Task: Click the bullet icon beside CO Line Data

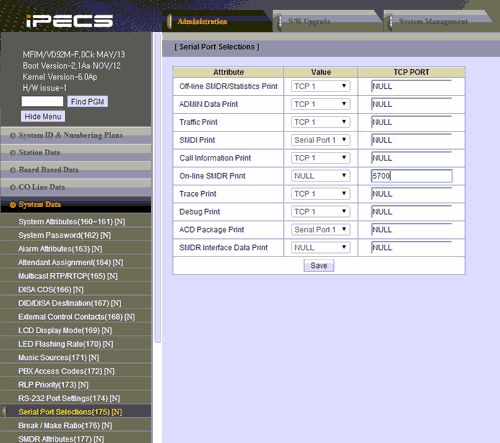Action: pos(13,187)
